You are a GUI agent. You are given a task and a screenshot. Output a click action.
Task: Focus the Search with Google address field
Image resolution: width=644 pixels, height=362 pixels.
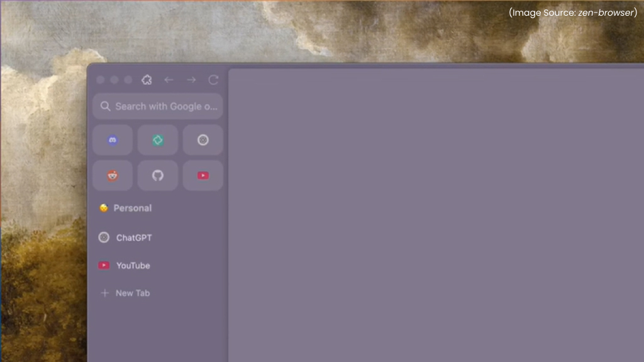click(166, 106)
